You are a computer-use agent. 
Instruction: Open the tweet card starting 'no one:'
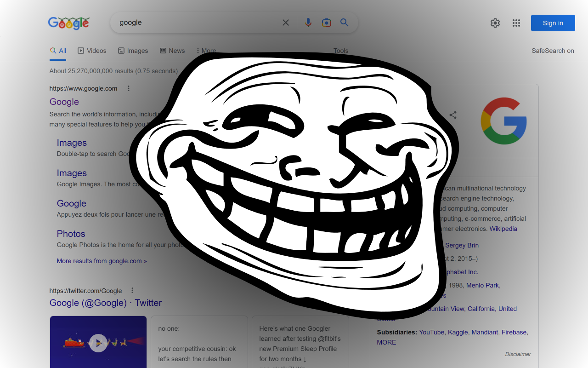pos(199,342)
